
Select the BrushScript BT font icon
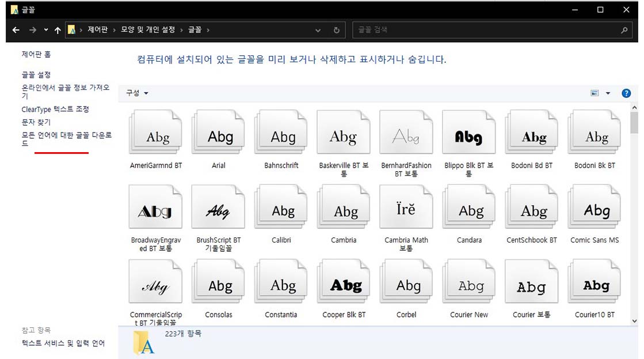pyautogui.click(x=219, y=207)
